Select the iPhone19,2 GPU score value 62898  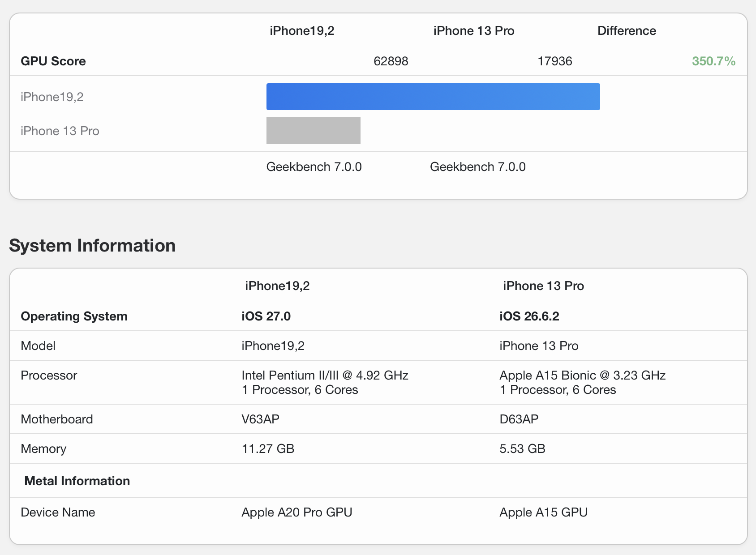click(x=391, y=61)
